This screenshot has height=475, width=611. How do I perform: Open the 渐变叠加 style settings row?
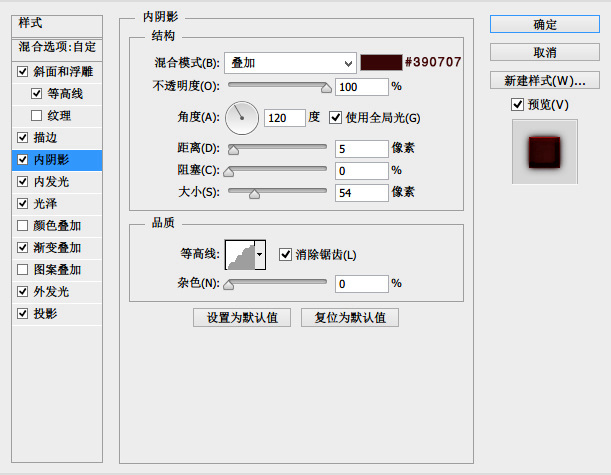[x=57, y=247]
